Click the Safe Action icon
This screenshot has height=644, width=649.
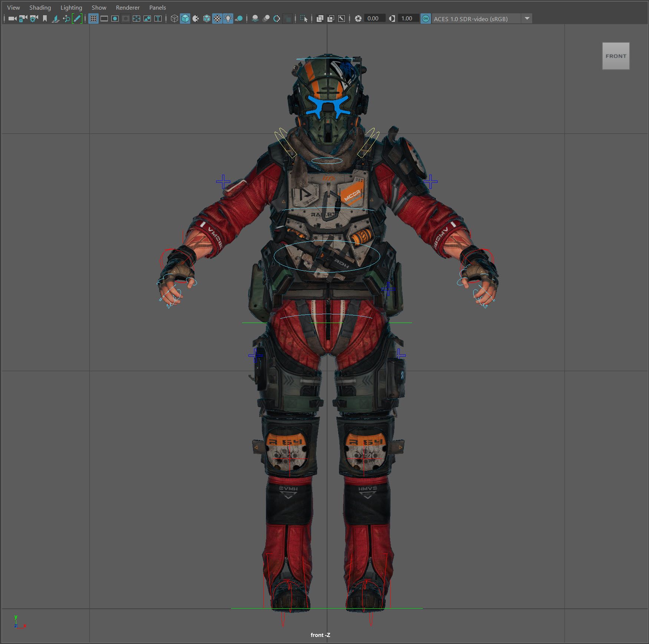pyautogui.click(x=147, y=19)
